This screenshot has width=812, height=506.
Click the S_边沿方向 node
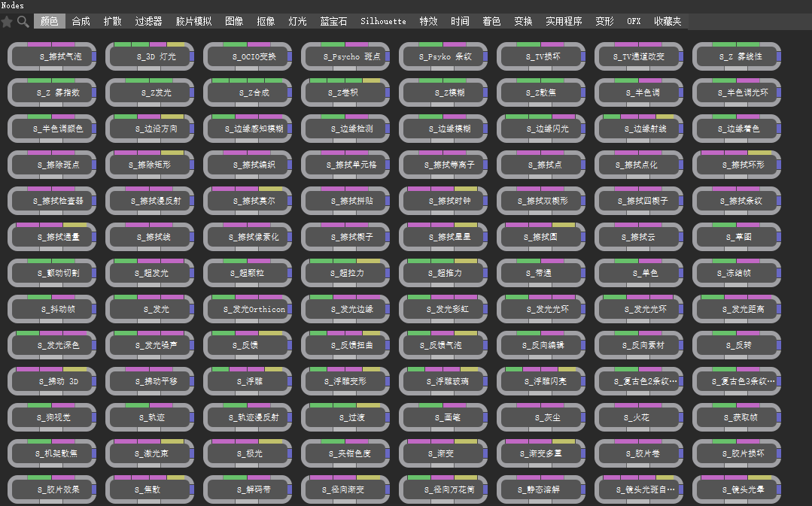[150, 129]
